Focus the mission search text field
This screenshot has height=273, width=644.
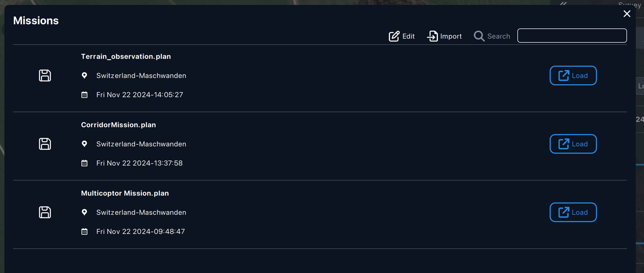(572, 36)
